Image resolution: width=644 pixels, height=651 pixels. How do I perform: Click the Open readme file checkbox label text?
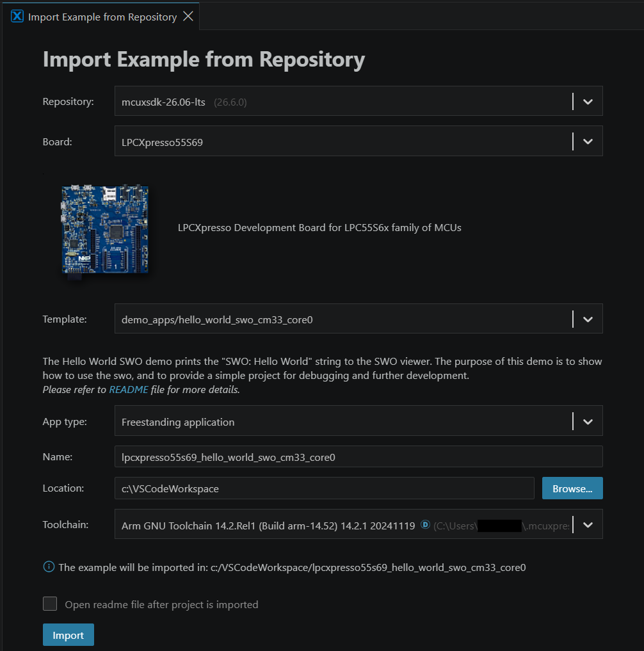[x=161, y=604]
